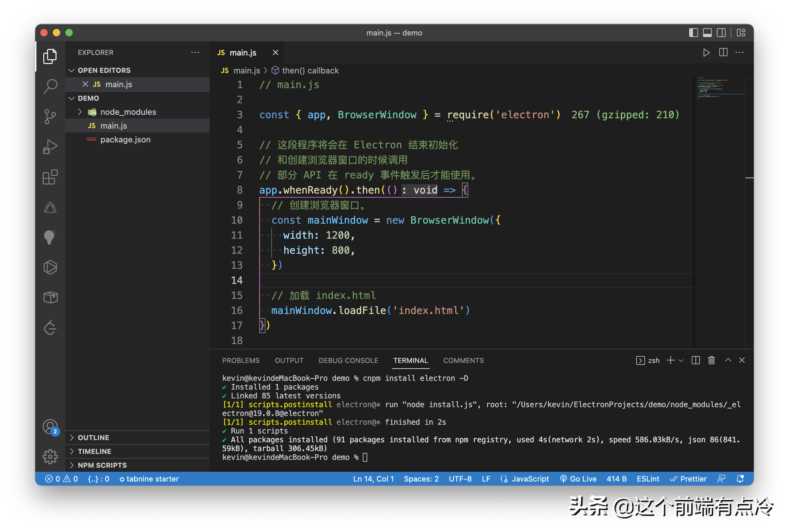Image resolution: width=789 pixels, height=532 pixels.
Task: Switch to the PROBLEMS panel tab
Action: [241, 360]
